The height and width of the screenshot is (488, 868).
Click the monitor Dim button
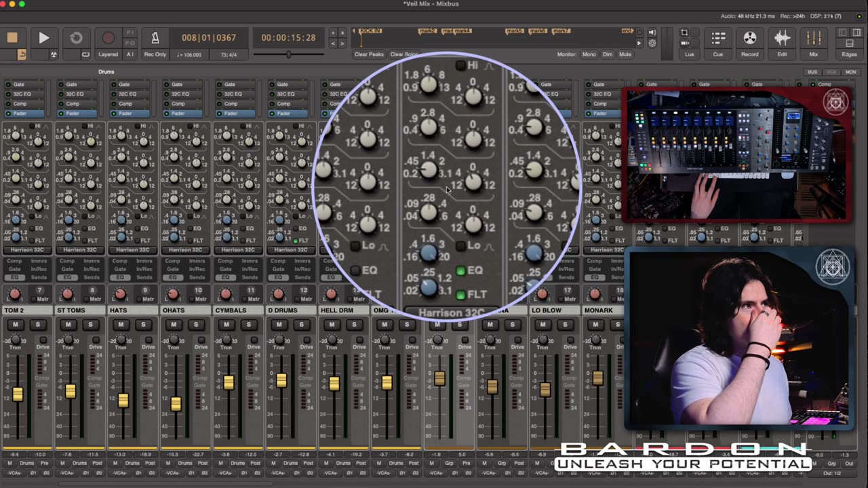[608, 54]
